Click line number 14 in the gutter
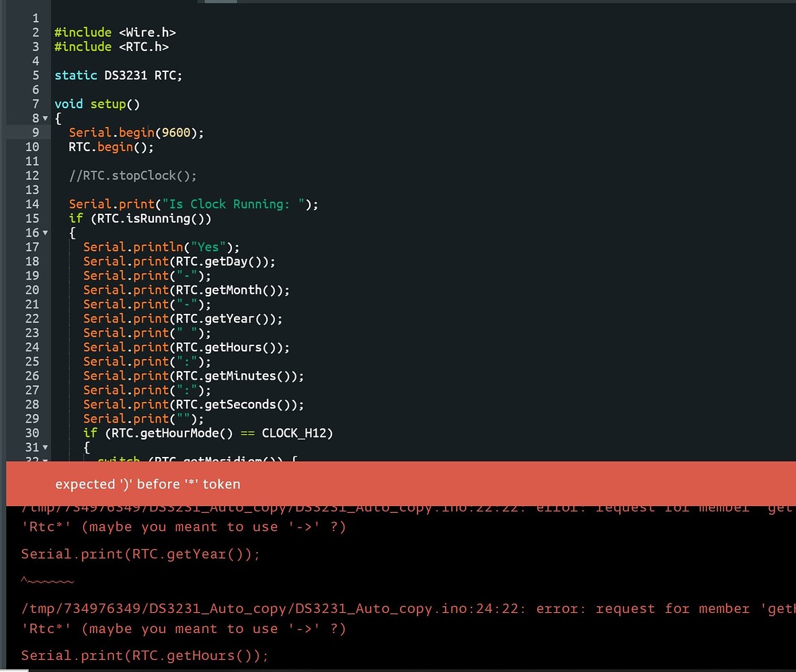This screenshot has height=672, width=796. 32,204
